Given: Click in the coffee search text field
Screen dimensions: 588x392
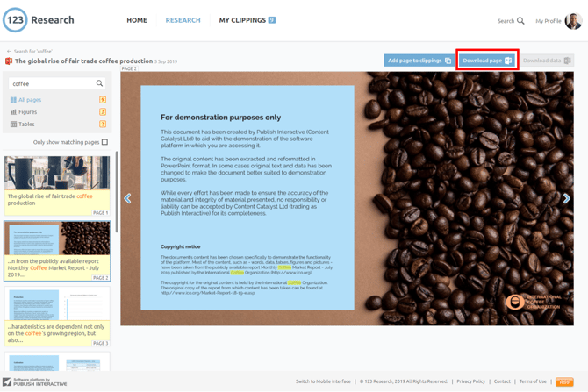Looking at the screenshot, I should coord(51,83).
